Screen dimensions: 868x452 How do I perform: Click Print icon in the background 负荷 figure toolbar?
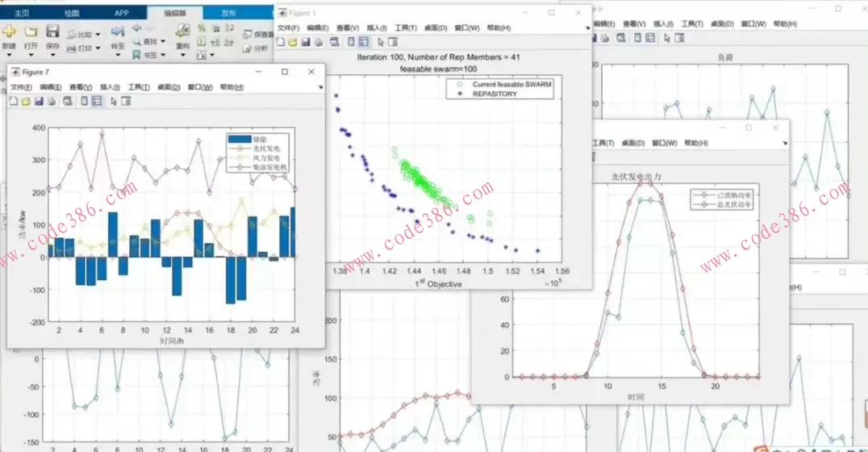[x=605, y=38]
